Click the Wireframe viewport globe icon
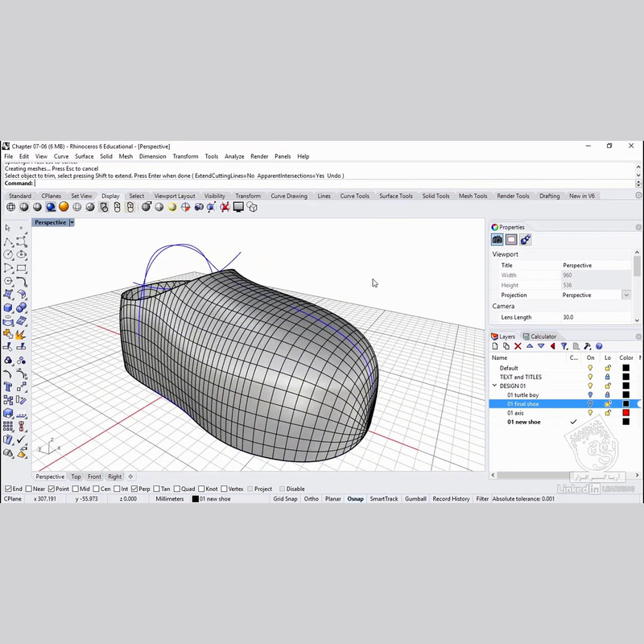The height and width of the screenshot is (644, 644). point(10,207)
